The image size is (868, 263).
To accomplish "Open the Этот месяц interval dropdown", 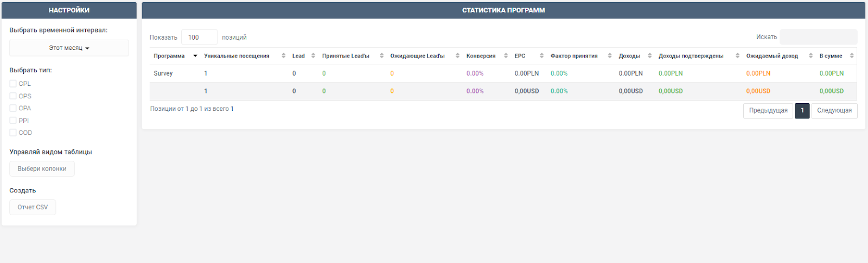I will [69, 48].
